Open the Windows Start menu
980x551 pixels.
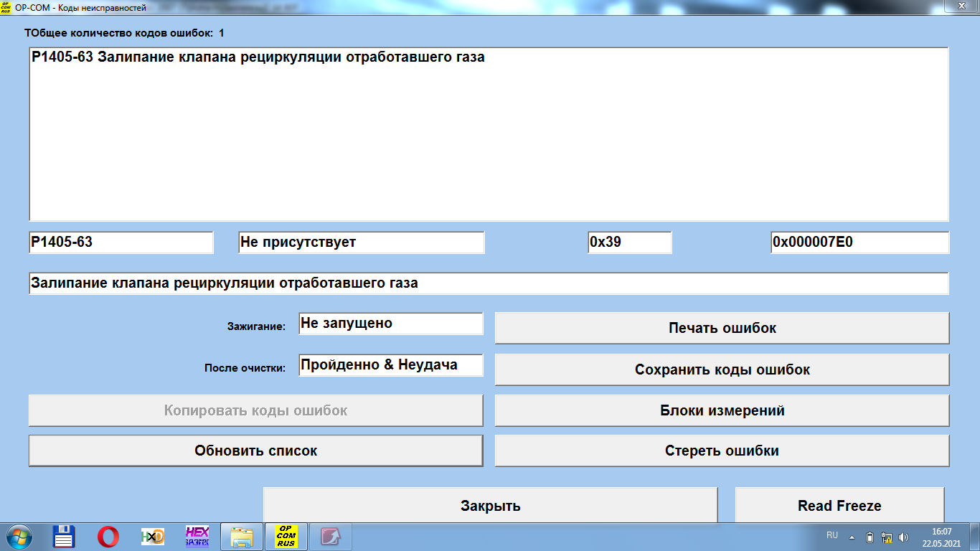pos(19,536)
